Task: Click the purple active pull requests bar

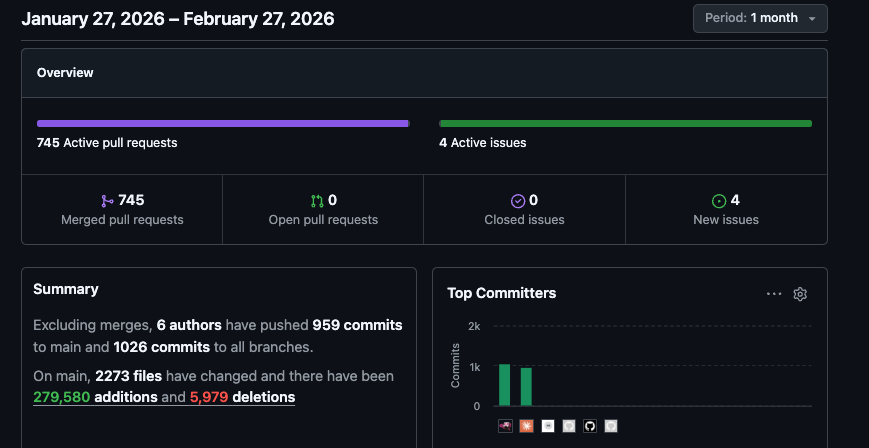Action: pos(223,124)
